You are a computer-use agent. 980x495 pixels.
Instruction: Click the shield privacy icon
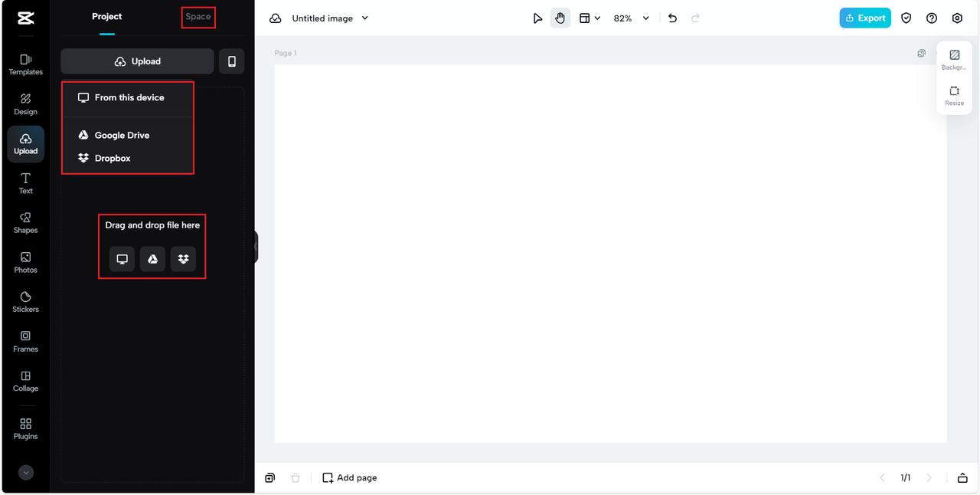(x=906, y=18)
